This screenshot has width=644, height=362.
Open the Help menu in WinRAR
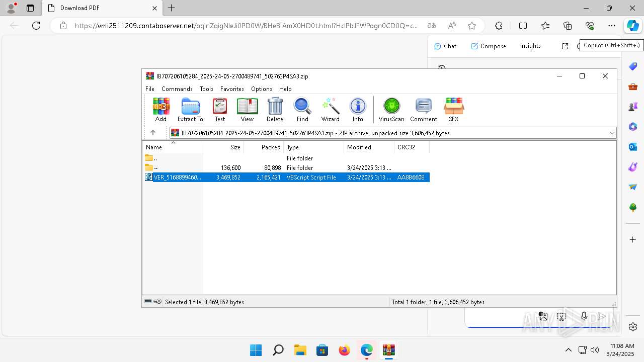(285, 89)
